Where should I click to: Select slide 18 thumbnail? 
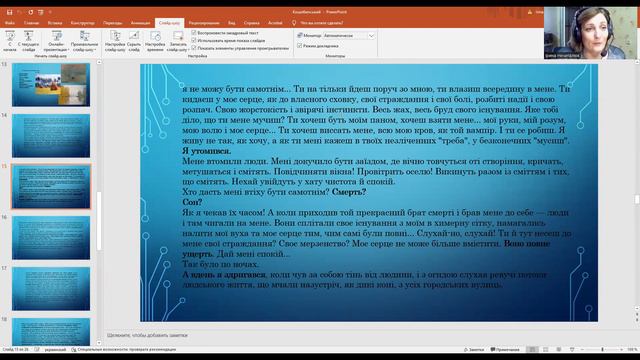pyautogui.click(x=51, y=331)
